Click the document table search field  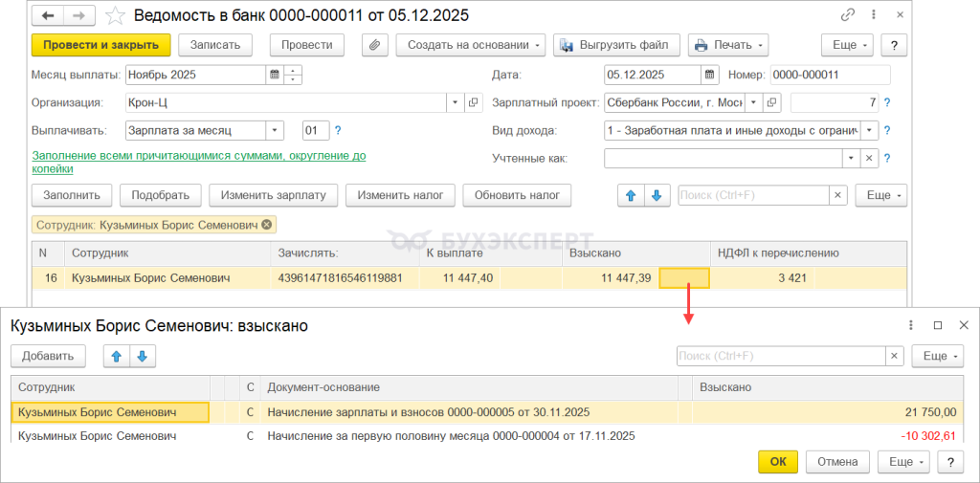point(754,195)
